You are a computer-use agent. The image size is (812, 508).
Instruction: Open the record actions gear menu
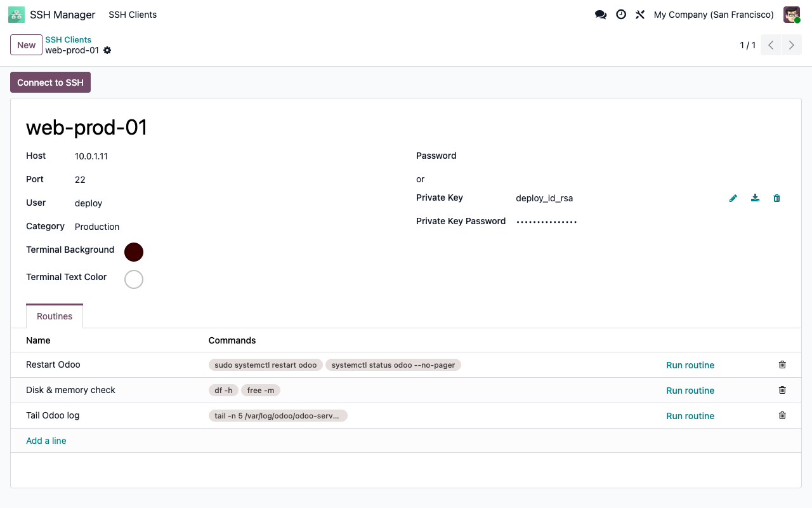point(107,50)
